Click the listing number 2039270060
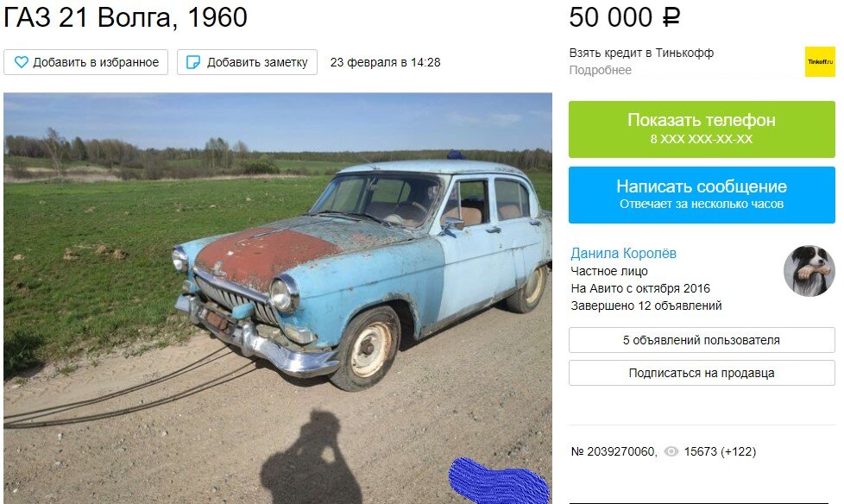844x504 pixels. click(x=613, y=451)
